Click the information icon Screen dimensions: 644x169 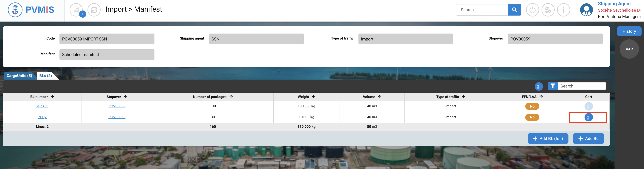[x=563, y=10]
